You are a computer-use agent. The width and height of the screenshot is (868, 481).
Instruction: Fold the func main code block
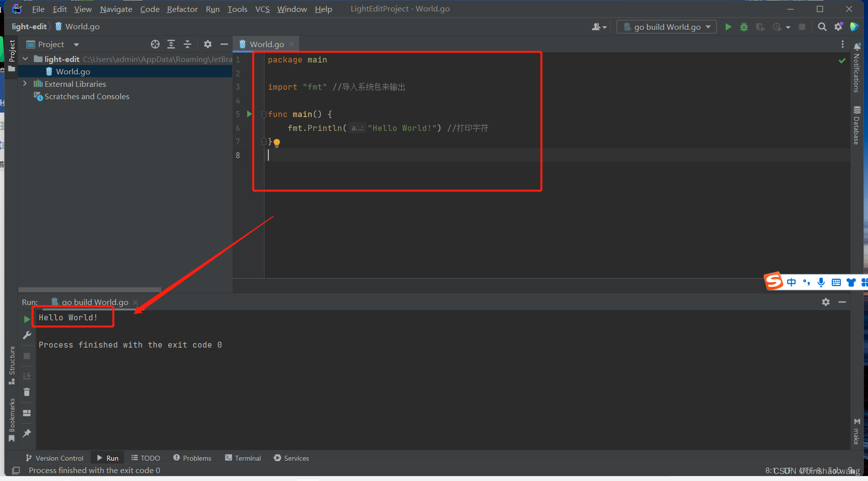[264, 115]
